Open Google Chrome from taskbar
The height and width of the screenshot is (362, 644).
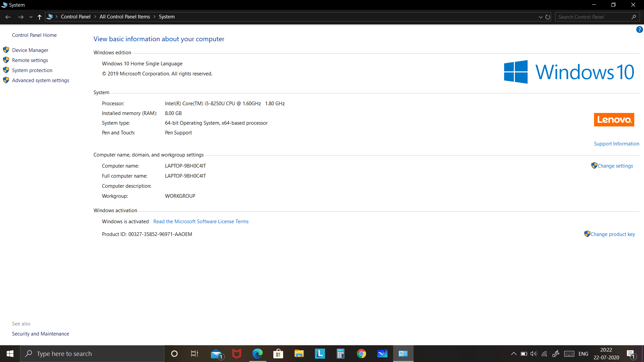361,354
